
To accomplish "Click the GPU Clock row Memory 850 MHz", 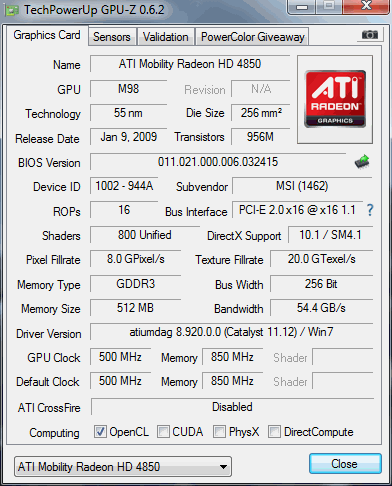I will click(x=232, y=357).
